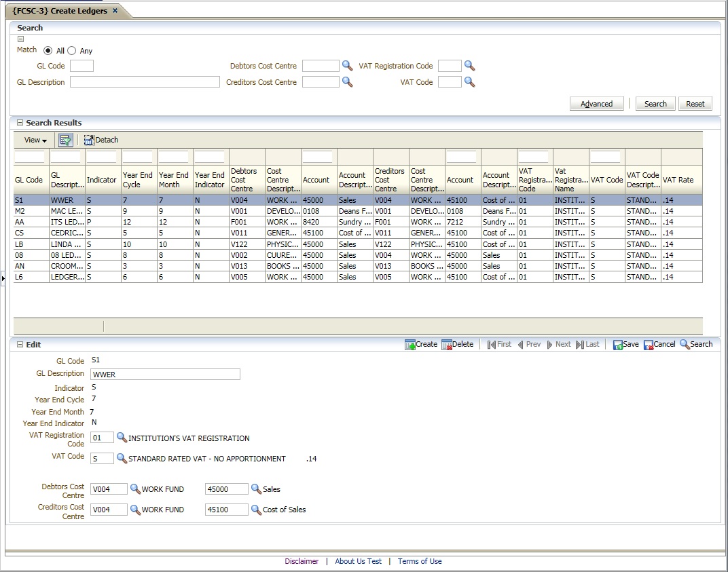Click the VAT Registration Code lookup icon in Search
The image size is (728, 572).
(469, 66)
